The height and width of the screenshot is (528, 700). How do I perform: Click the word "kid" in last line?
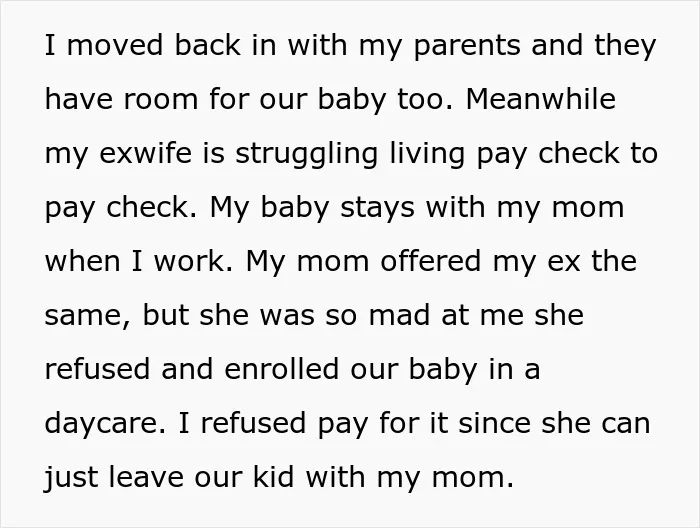click(x=273, y=477)
